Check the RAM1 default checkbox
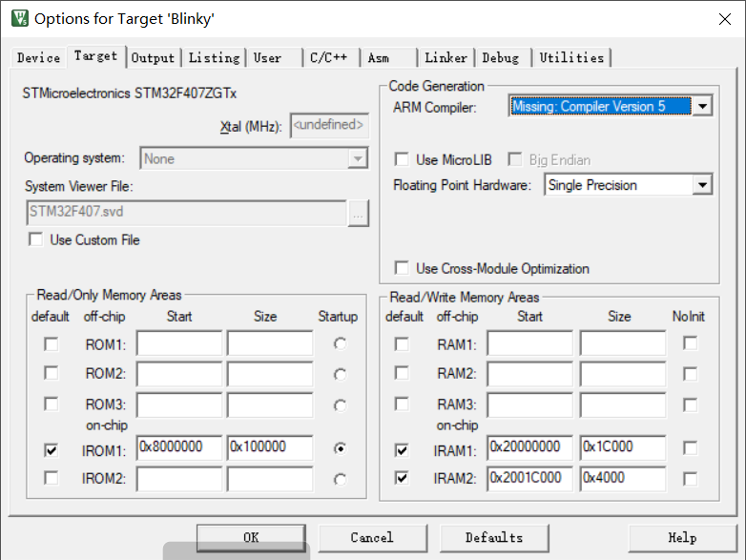The image size is (746, 560). [402, 344]
